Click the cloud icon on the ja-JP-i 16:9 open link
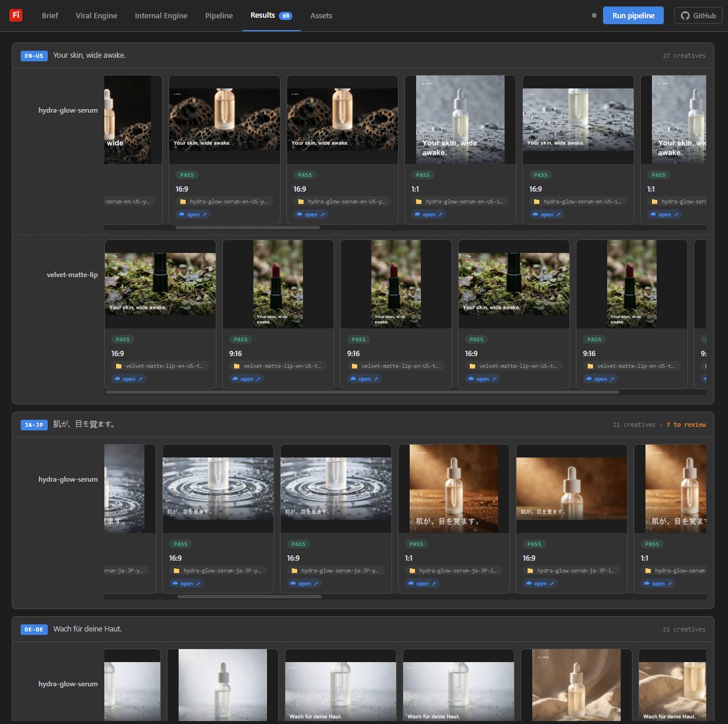The height and width of the screenshot is (724, 728). point(529,584)
